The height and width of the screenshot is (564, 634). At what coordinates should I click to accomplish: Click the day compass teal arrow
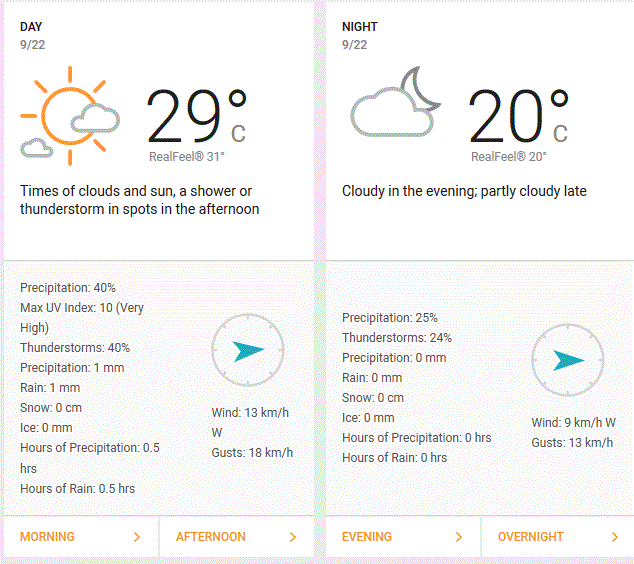point(248,351)
